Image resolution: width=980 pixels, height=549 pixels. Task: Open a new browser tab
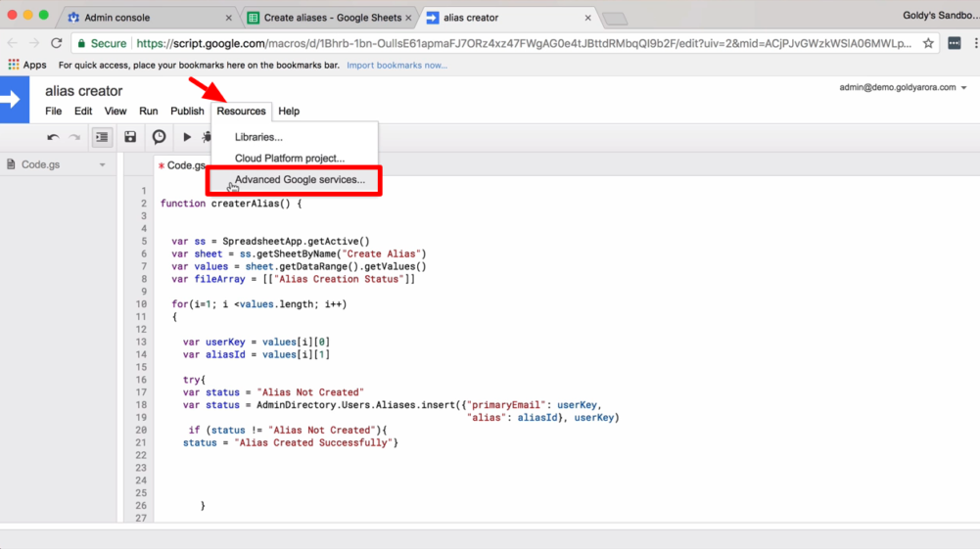click(615, 19)
